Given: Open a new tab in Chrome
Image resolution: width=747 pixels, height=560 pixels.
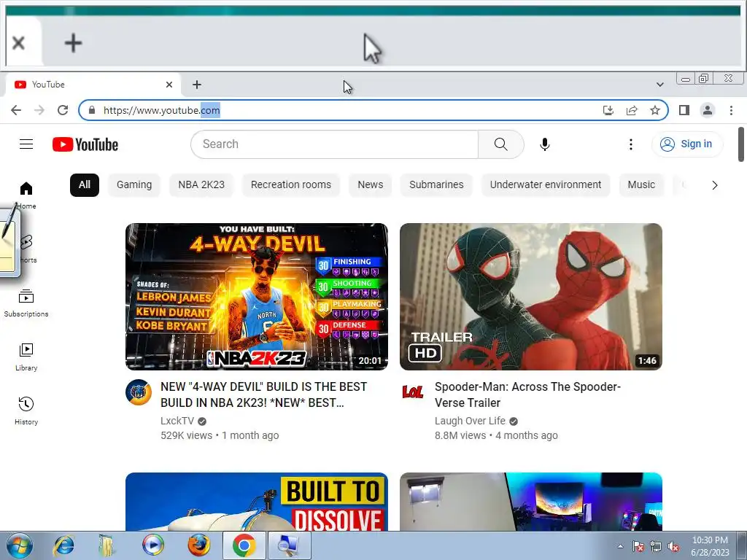Looking at the screenshot, I should point(197,85).
